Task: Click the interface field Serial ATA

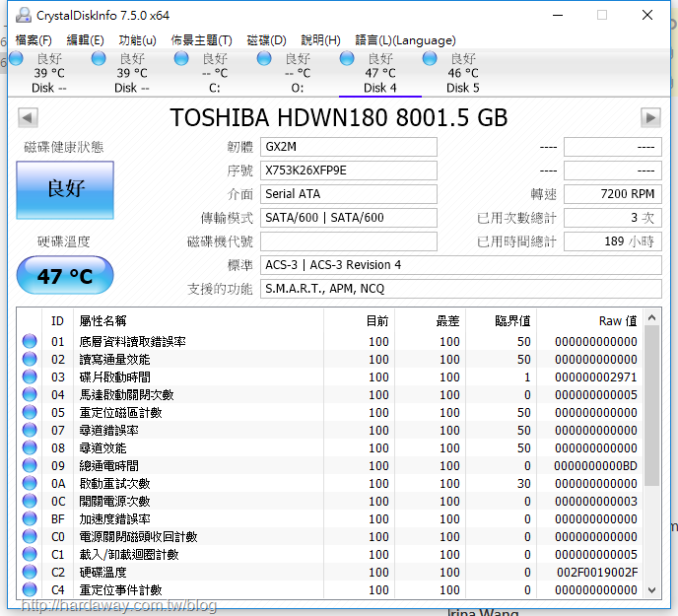Action: tap(349, 194)
